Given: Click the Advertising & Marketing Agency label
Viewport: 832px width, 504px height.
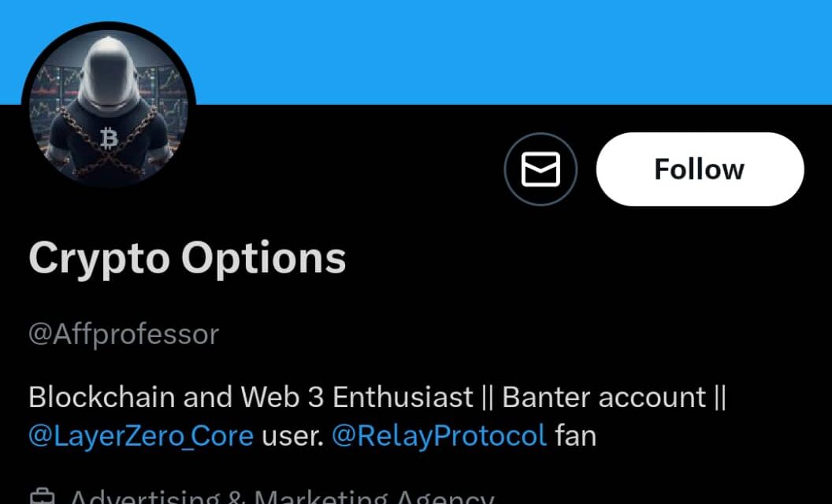Looking at the screenshot, I should pos(281,497).
